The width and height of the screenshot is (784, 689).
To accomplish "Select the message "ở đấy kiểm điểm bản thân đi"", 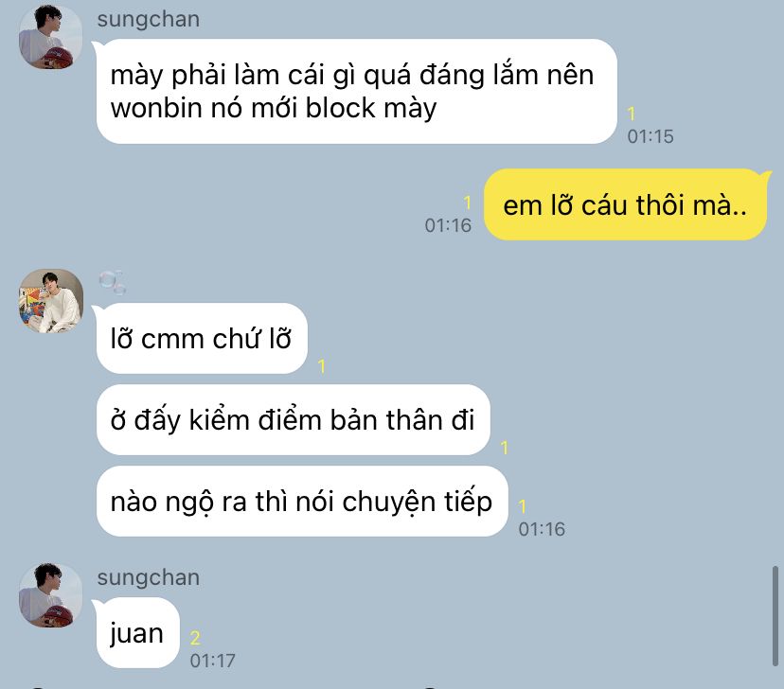I will point(293,419).
